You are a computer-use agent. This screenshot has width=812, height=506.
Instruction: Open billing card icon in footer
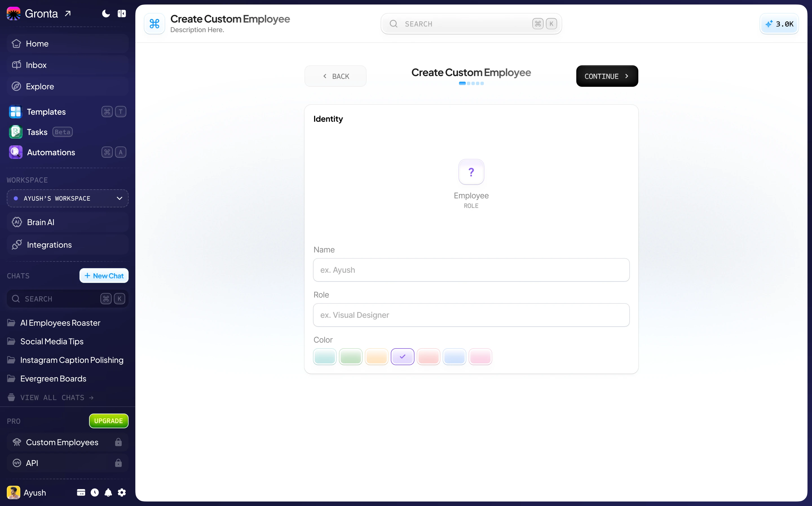[81, 492]
